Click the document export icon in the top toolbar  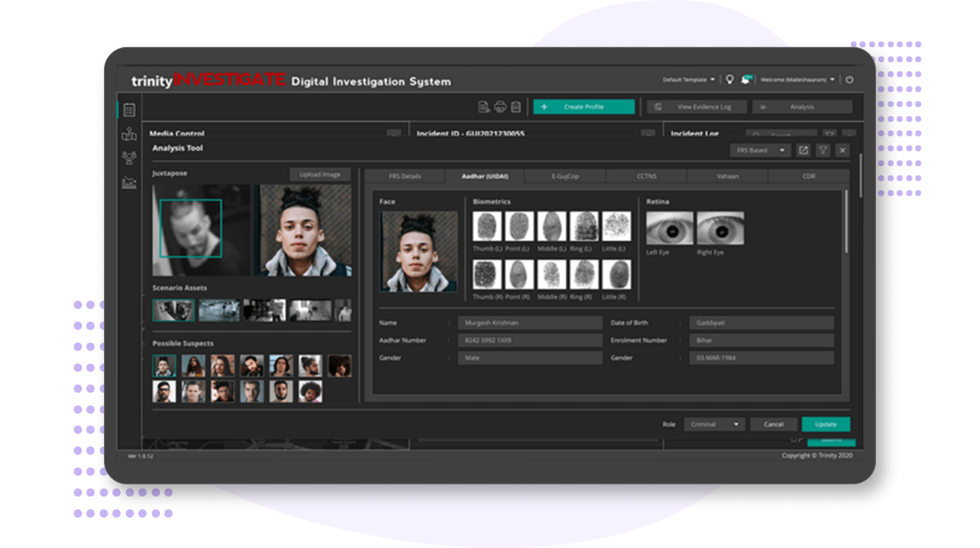pyautogui.click(x=484, y=107)
